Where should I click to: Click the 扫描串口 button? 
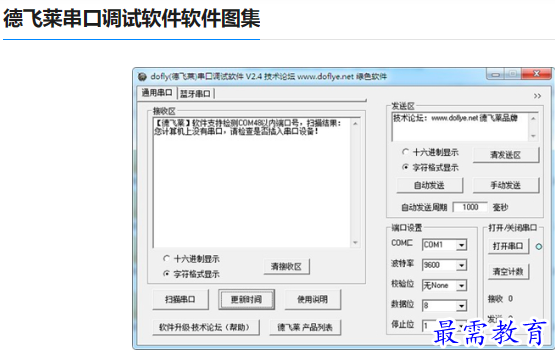[x=180, y=300]
